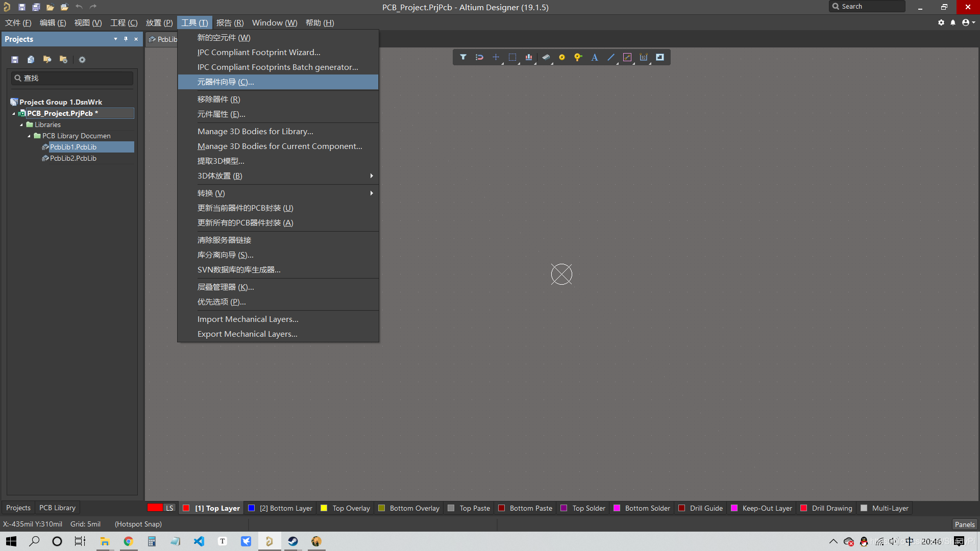The width and height of the screenshot is (980, 551).
Task: Choose 元器件向导 (C) menu entry
Action: pyautogui.click(x=226, y=82)
